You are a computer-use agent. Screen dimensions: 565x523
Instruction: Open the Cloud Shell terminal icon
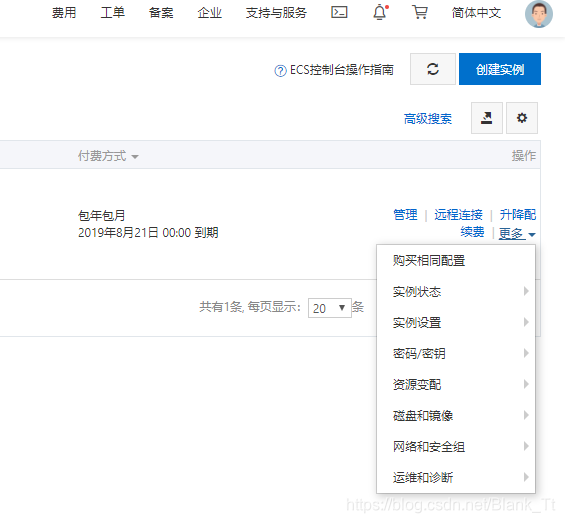pyautogui.click(x=339, y=13)
